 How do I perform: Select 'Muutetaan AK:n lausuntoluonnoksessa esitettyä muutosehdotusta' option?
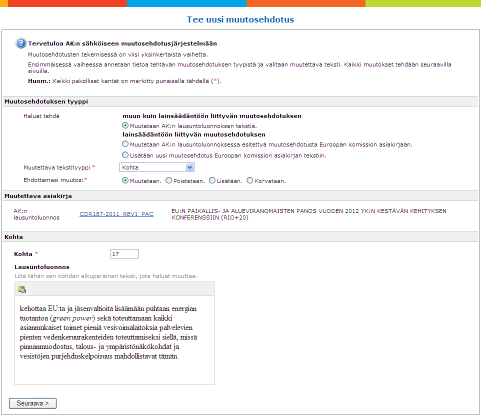(x=125, y=144)
